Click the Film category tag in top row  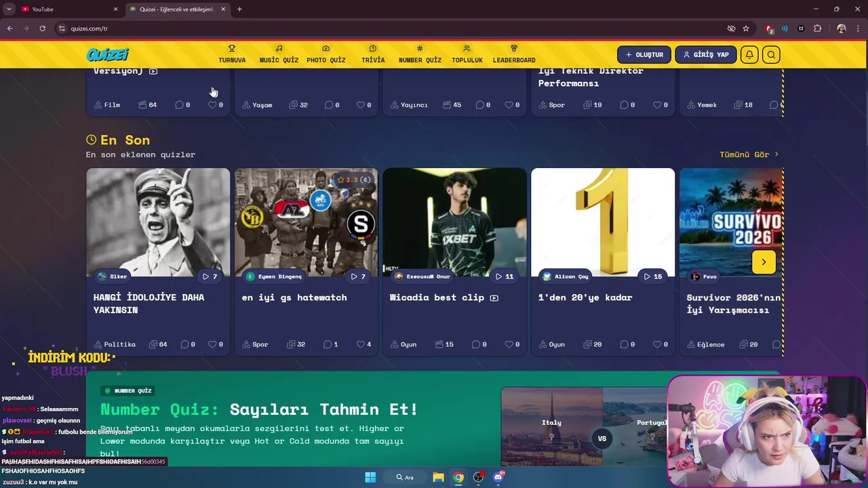coord(107,105)
